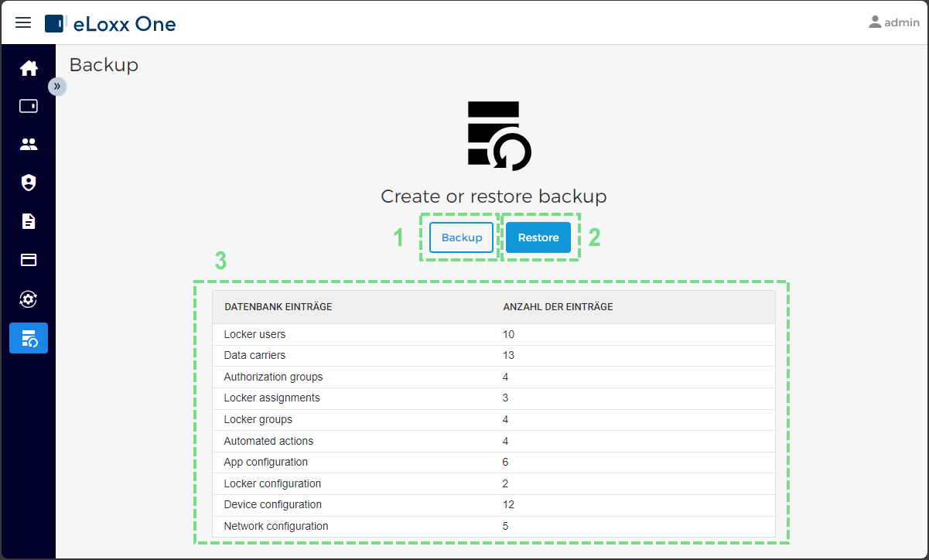Click the blue Restore button
The height and width of the screenshot is (560, 929).
(x=538, y=237)
